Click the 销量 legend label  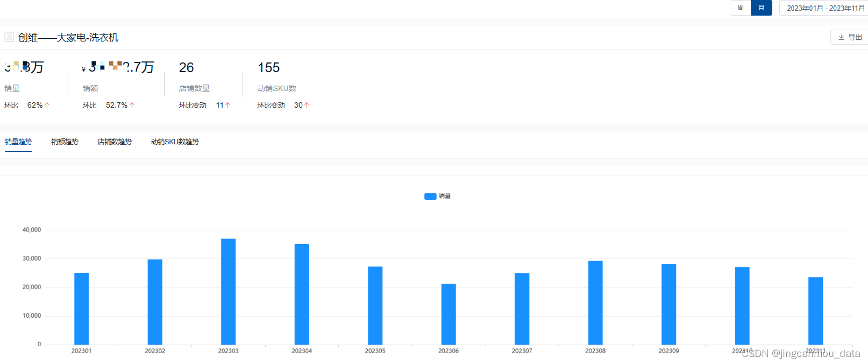(x=445, y=196)
